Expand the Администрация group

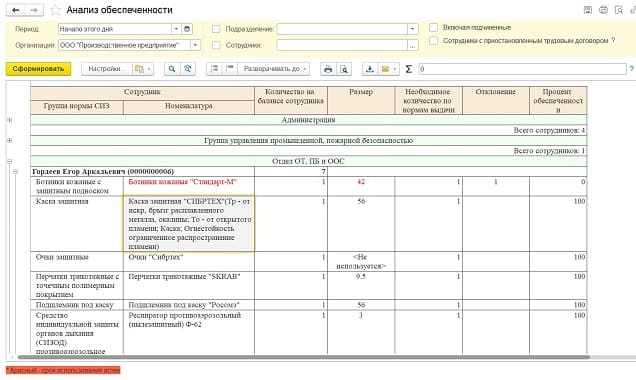click(9, 120)
